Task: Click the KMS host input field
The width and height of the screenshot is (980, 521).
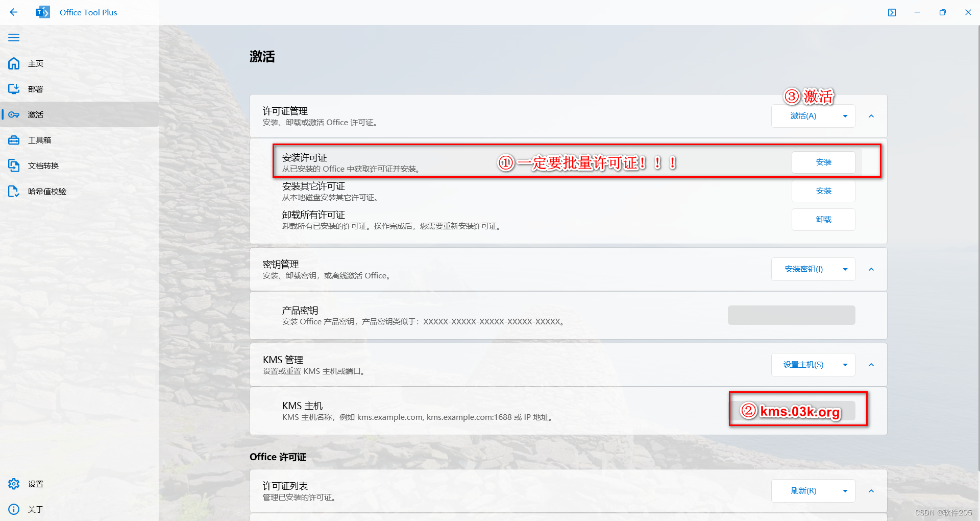Action: point(791,411)
